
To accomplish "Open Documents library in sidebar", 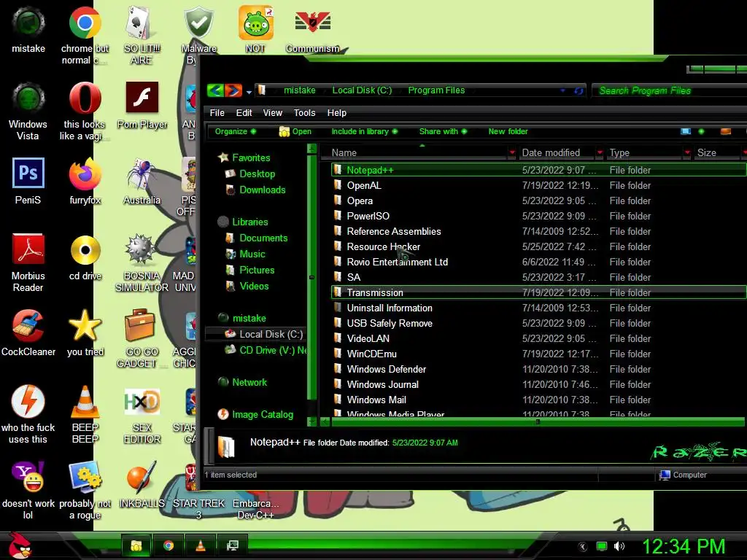I will point(263,238).
